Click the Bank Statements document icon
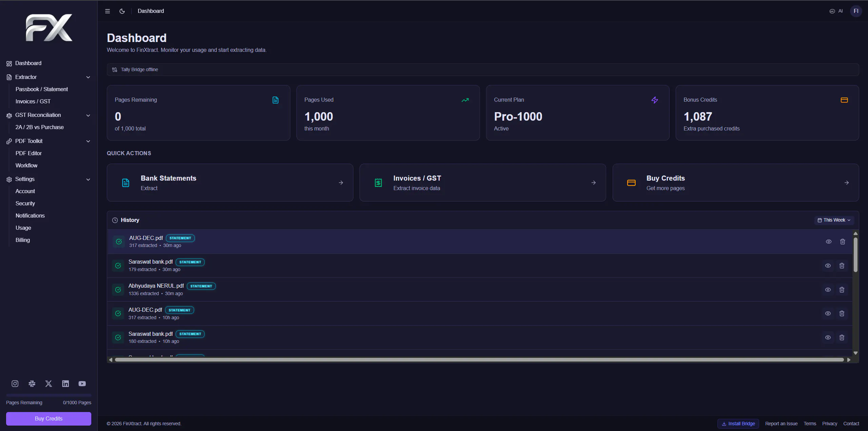This screenshot has width=868, height=431. (126, 183)
